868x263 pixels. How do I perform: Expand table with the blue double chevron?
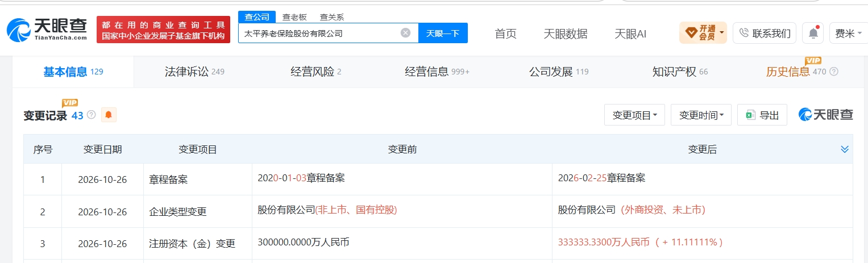click(844, 149)
